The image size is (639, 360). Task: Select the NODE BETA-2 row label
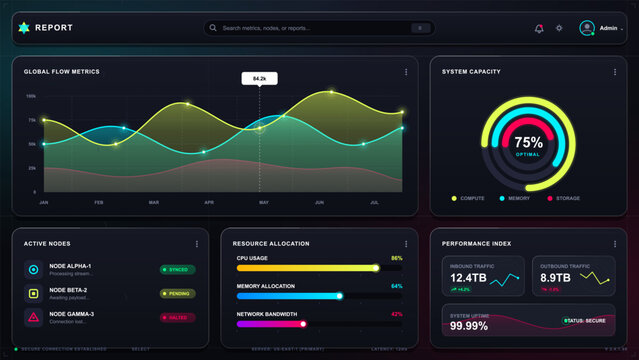pyautogui.click(x=68, y=290)
